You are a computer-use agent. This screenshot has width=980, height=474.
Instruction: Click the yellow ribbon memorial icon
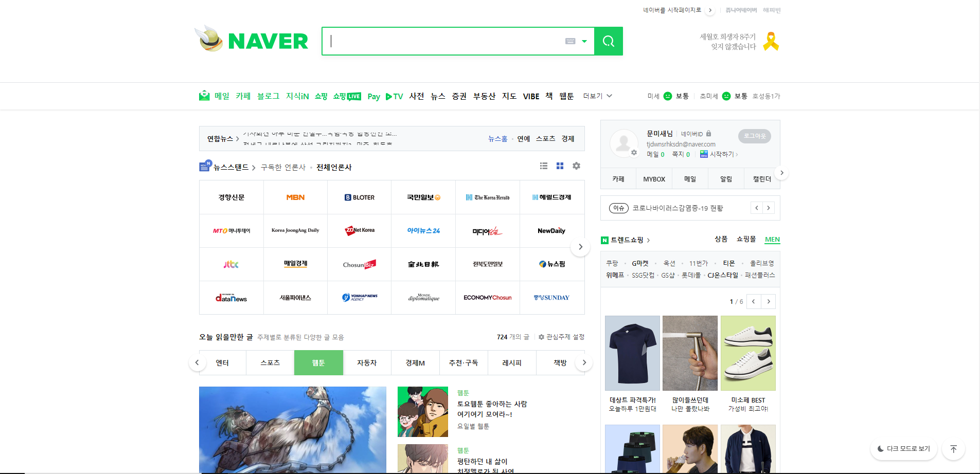click(771, 41)
